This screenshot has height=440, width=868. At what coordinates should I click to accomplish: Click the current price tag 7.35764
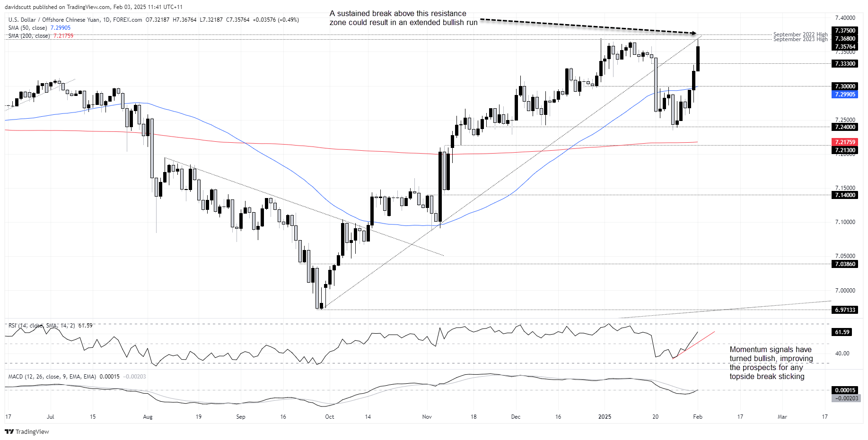click(x=845, y=47)
